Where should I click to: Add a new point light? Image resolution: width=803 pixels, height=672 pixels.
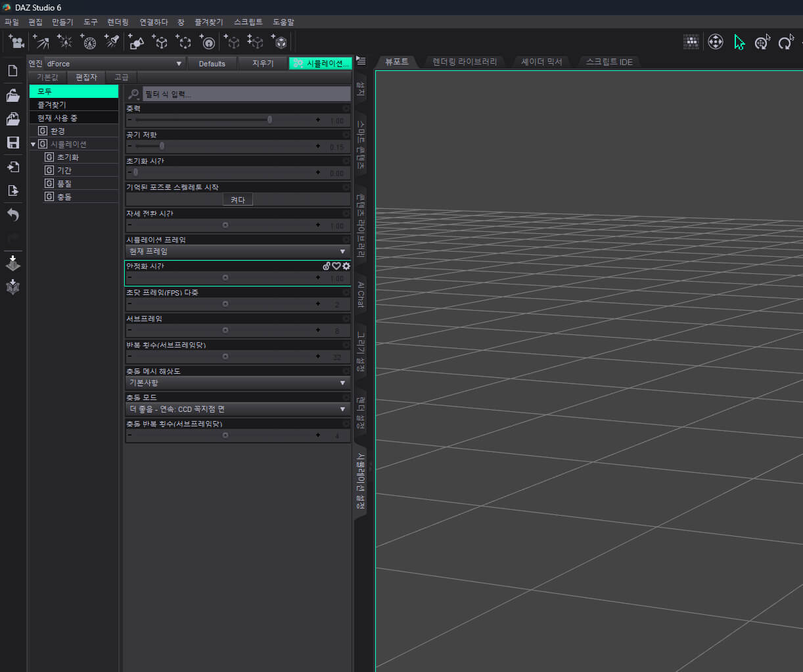[64, 42]
